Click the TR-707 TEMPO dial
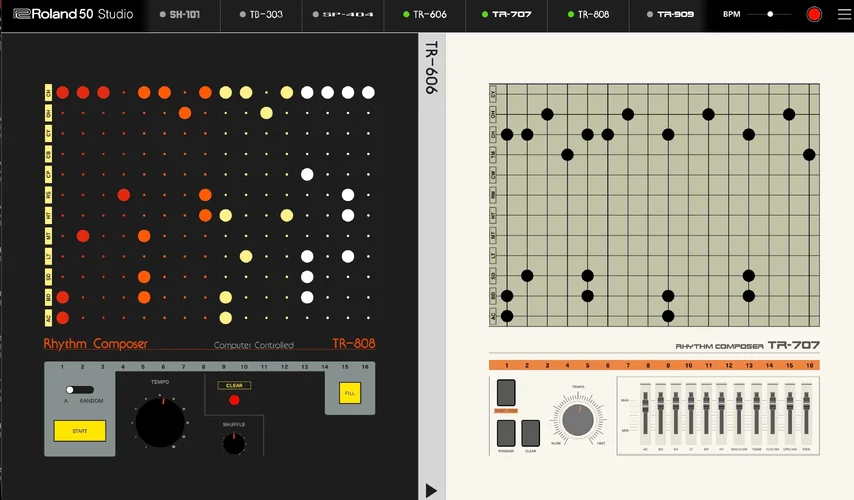Viewport: 854px width, 500px height. 577,421
